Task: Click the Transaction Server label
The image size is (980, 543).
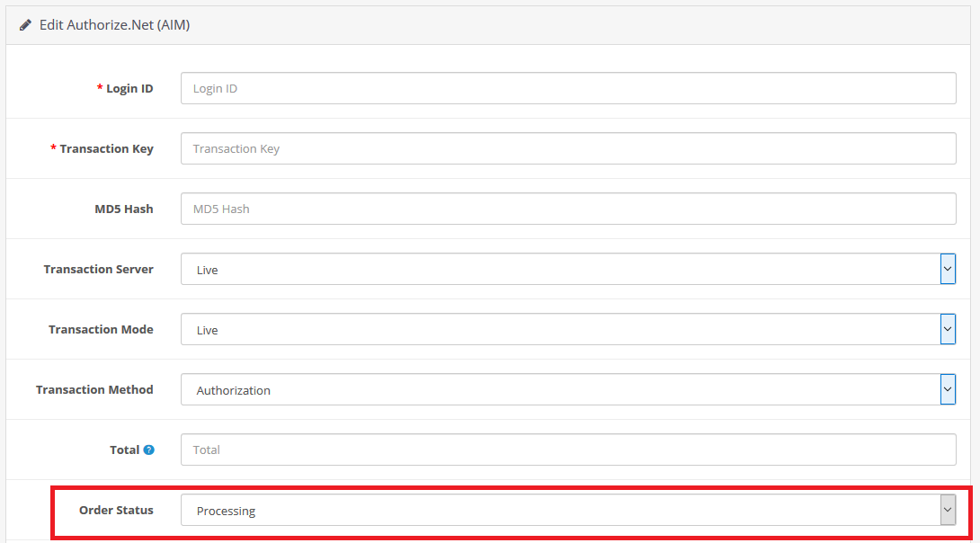Action: (98, 270)
